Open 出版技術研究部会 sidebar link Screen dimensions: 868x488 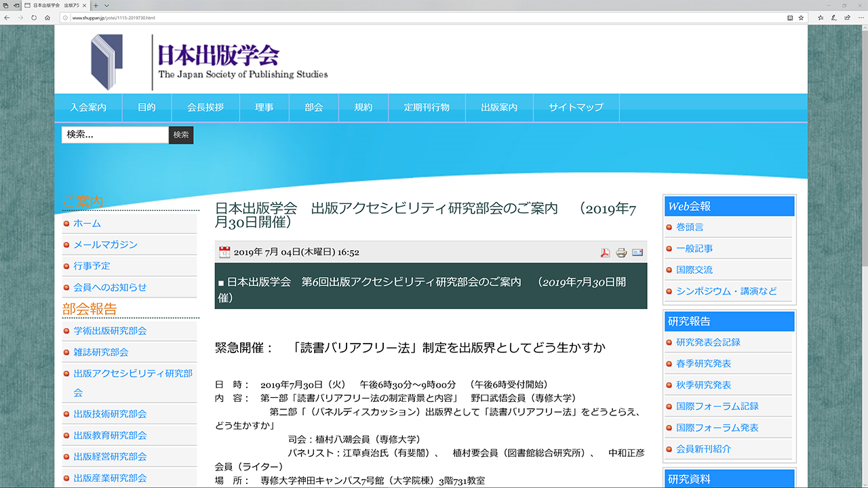point(110,414)
